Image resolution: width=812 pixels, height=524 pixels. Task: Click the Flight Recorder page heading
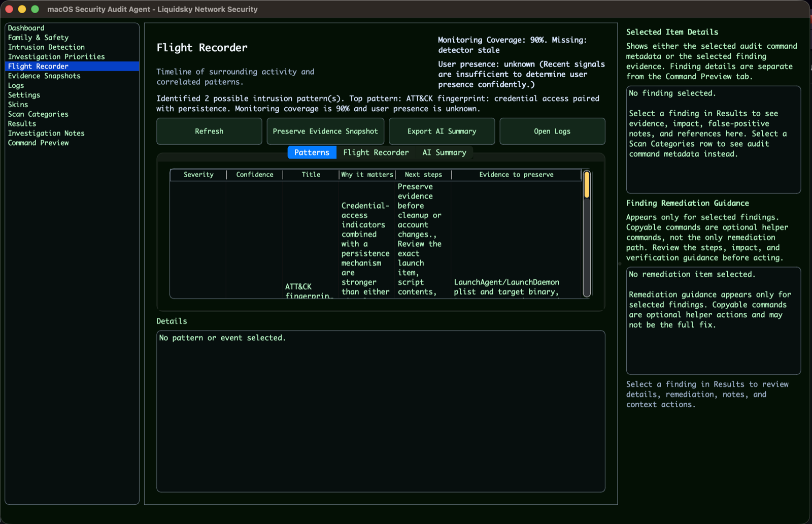coord(202,48)
